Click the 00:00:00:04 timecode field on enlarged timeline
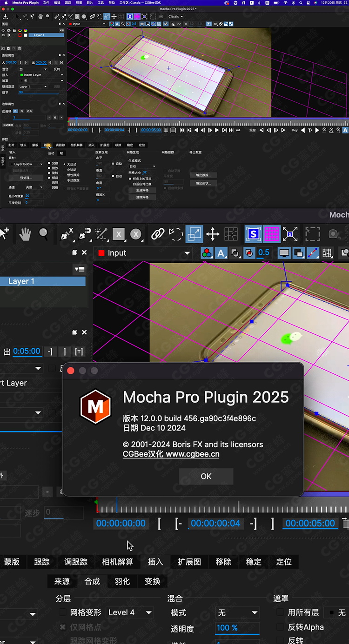The height and width of the screenshot is (644, 349). pyautogui.click(x=215, y=523)
